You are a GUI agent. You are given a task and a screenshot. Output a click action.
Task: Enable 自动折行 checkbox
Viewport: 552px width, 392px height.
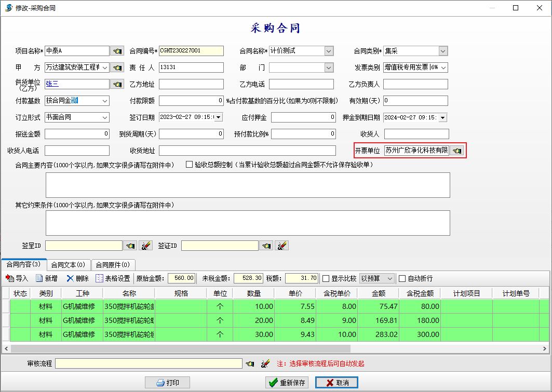[402, 278]
